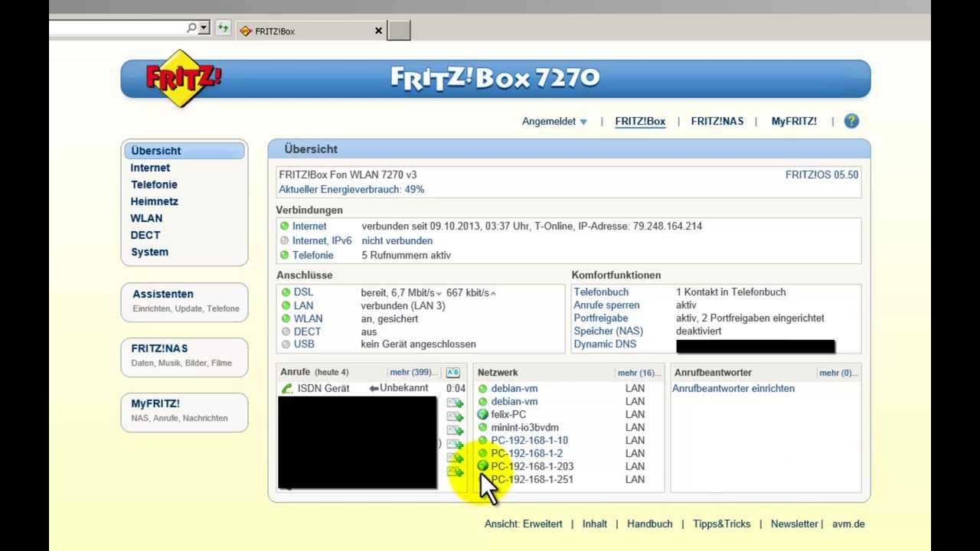Viewport: 980px width, 551px height.
Task: Open the Anrufe sperren link
Action: click(606, 305)
